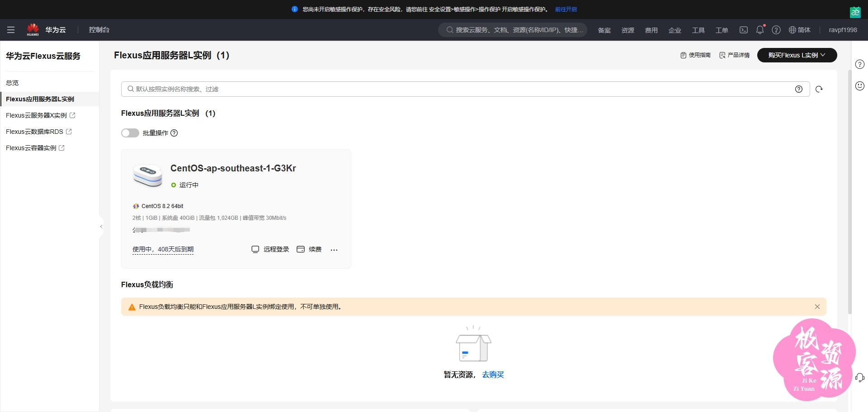The height and width of the screenshot is (412, 868).
Task: Click CentOS 8.2 64bit image label
Action: click(158, 206)
